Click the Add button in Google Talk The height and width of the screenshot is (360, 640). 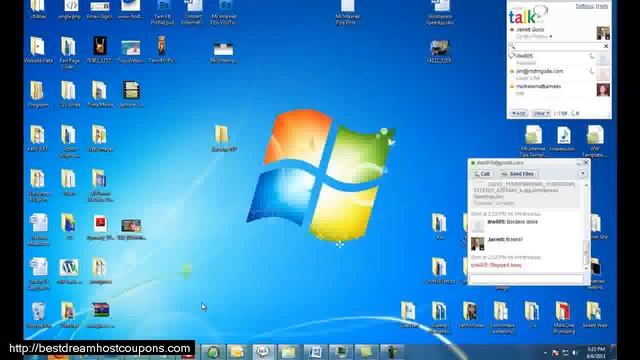tap(519, 113)
